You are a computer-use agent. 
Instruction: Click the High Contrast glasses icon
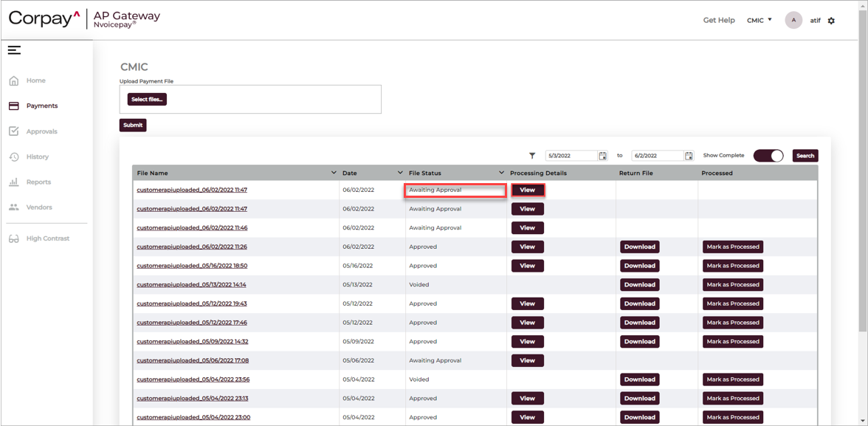pyautogui.click(x=14, y=238)
